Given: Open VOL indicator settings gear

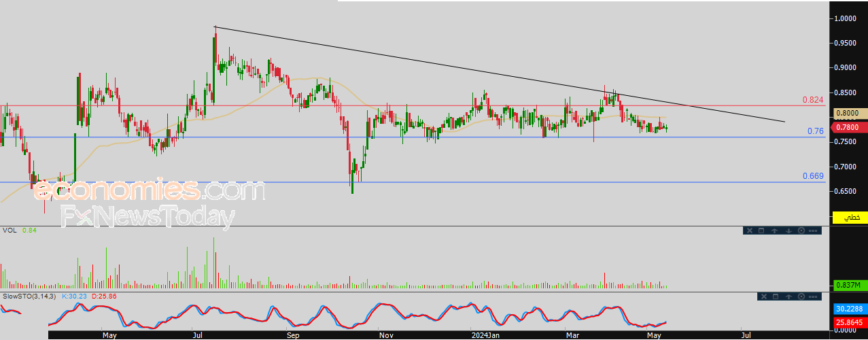Looking at the screenshot, I should coord(801,231).
